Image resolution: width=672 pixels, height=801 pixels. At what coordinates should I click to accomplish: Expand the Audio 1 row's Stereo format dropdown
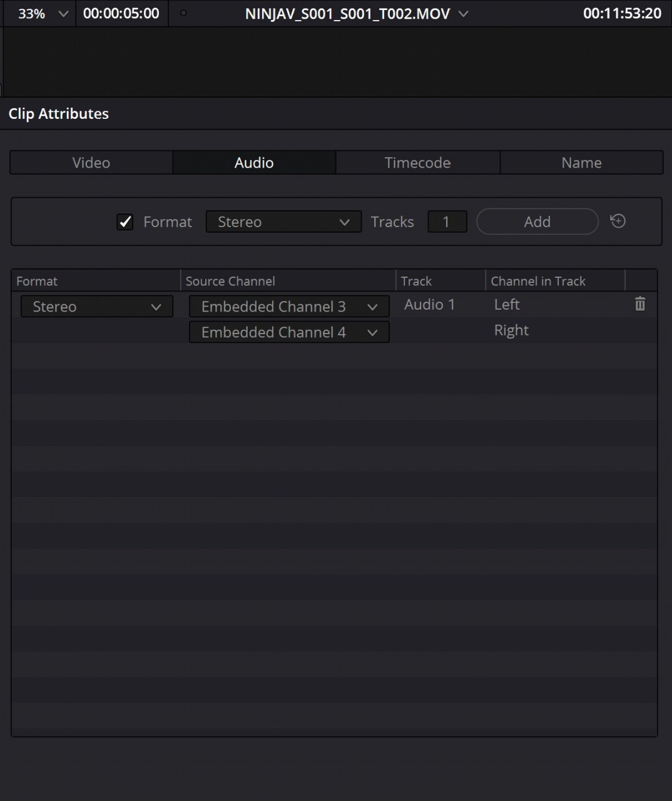[x=97, y=307]
